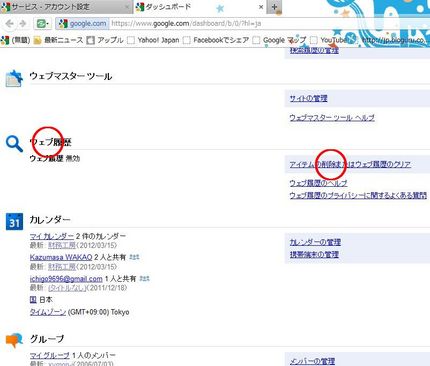The height and width of the screenshot is (366, 430).
Task: Click the Calendar 31 icon
Action: coord(14,222)
